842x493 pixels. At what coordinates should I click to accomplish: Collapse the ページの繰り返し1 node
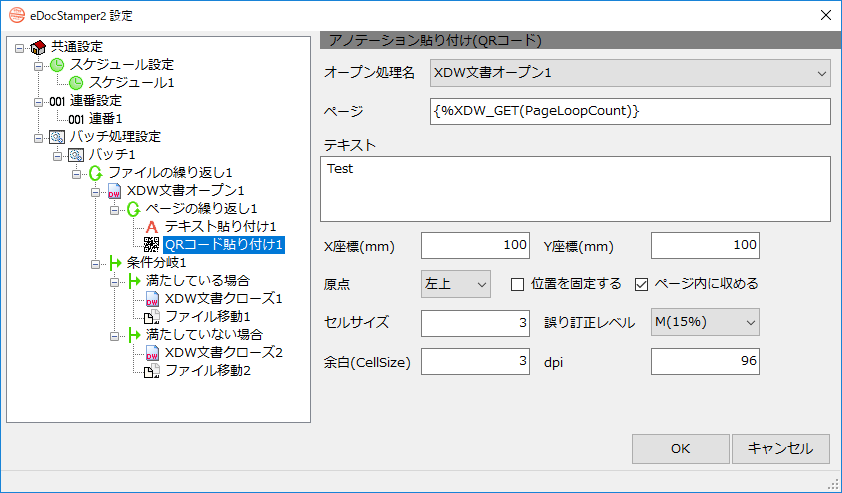click(x=114, y=210)
